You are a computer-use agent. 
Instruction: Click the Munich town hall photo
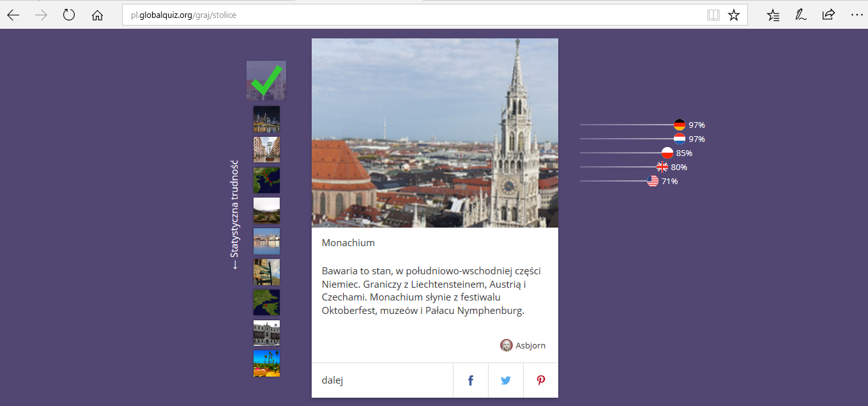[435, 133]
